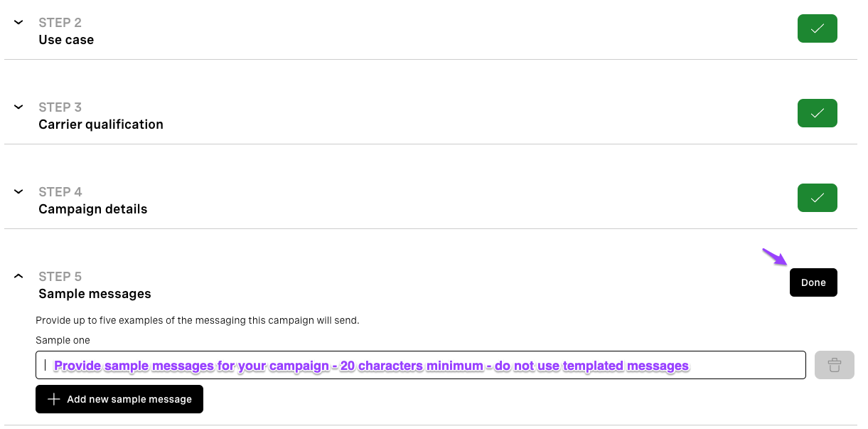Click the 'Provide up to five examples' description
The image size is (868, 429).
pyautogui.click(x=198, y=321)
